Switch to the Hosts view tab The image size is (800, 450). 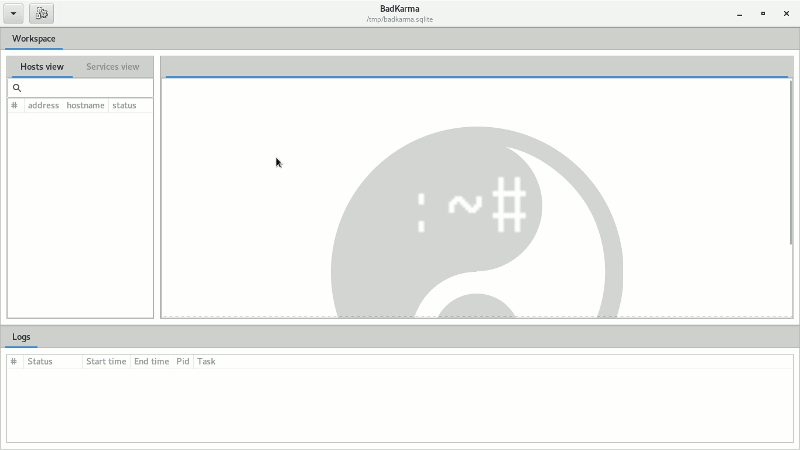42,67
